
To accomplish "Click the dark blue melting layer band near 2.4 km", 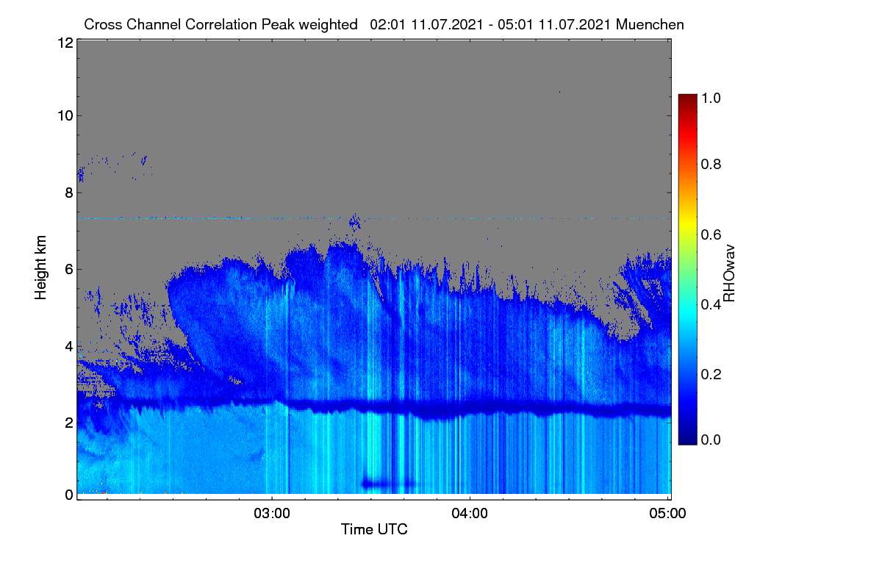I will pyautogui.click(x=470, y=409).
